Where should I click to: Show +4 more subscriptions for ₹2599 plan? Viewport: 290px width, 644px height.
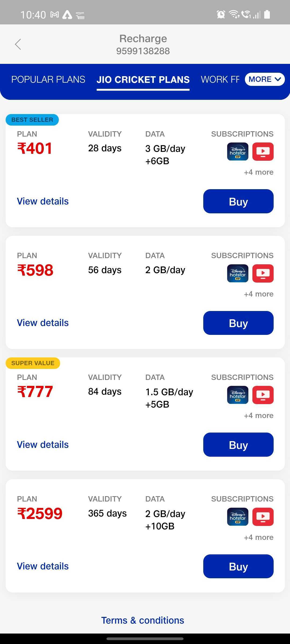[258, 537]
